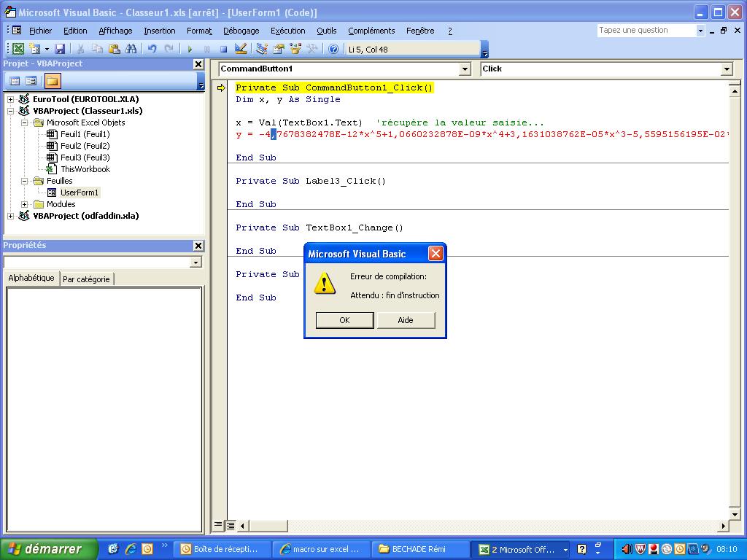Close the Projet - VBAProject pane
Image resolution: width=747 pixels, height=560 pixels.
coord(198,64)
